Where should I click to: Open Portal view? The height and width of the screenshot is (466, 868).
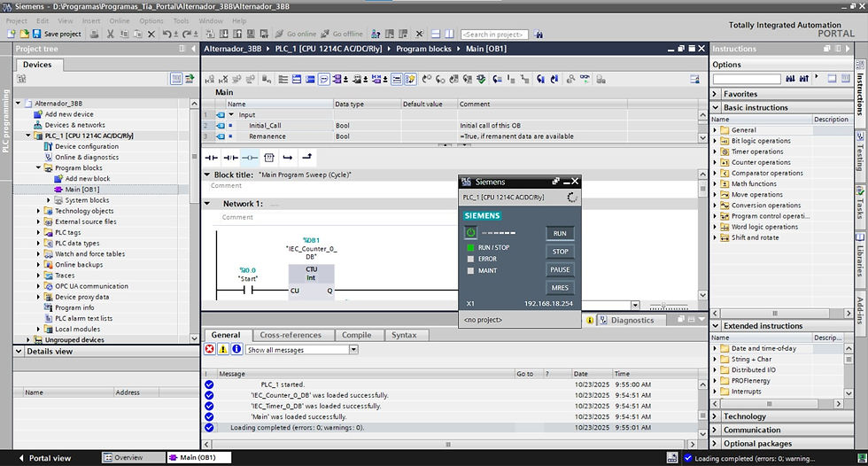[x=45, y=458]
